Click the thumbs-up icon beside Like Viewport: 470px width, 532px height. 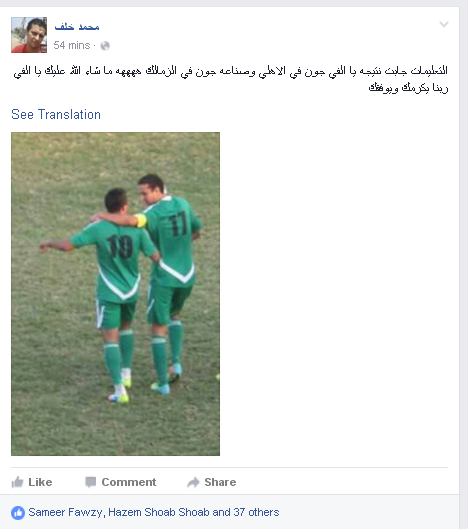pyautogui.click(x=17, y=482)
